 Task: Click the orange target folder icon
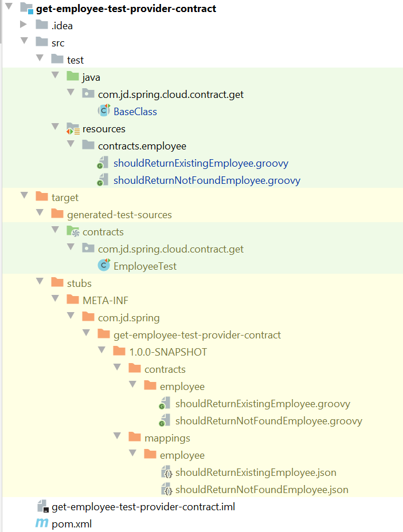tap(42, 196)
